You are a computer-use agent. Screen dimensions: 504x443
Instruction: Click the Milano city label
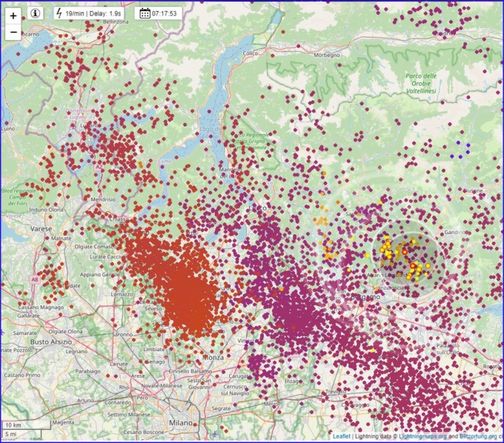(180, 422)
